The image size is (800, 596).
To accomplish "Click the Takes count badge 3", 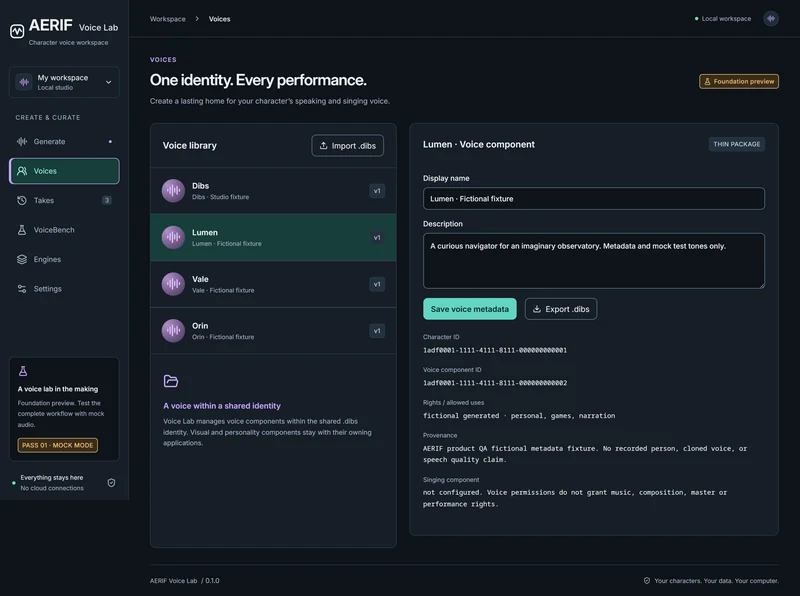I will click(x=107, y=201).
